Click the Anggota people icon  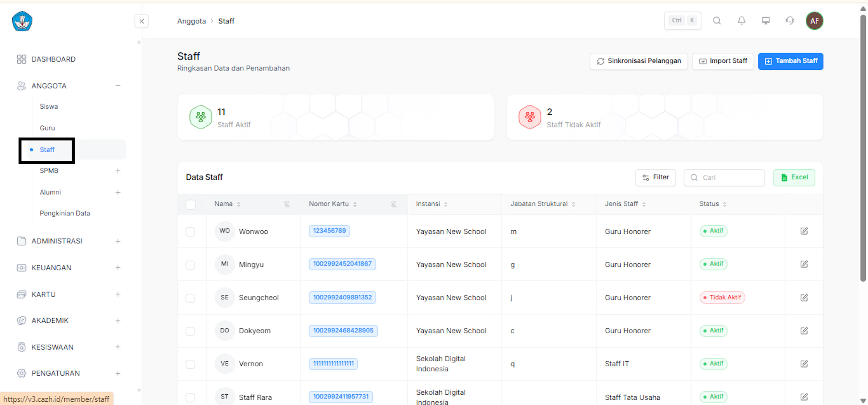[21, 86]
